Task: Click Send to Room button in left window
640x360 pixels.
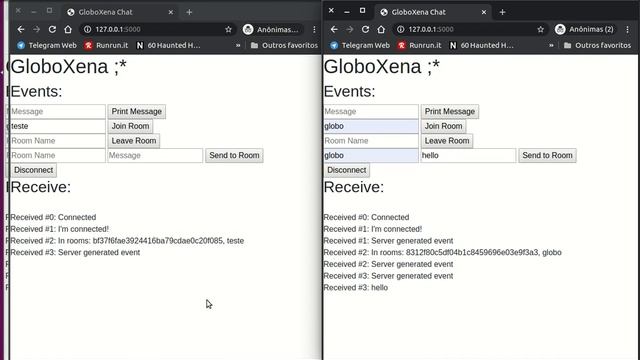Action: (234, 156)
